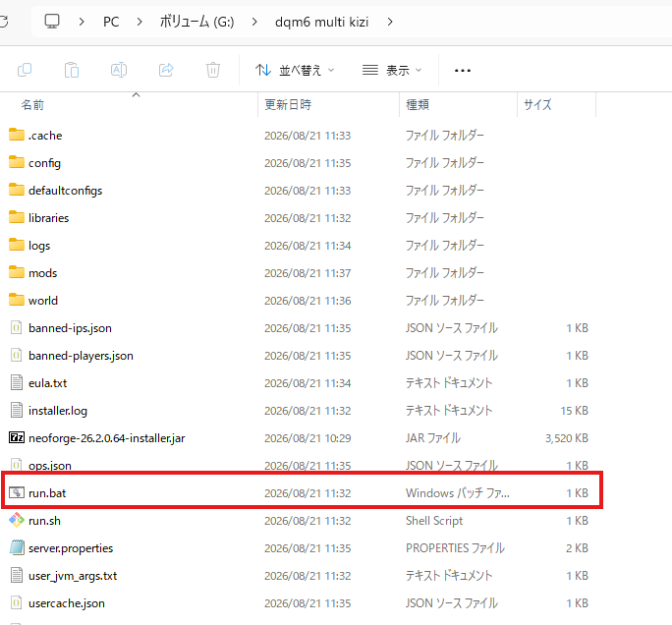This screenshot has width=672, height=625.
Task: Click the 15 KB size of installer.log
Action: [x=575, y=411]
